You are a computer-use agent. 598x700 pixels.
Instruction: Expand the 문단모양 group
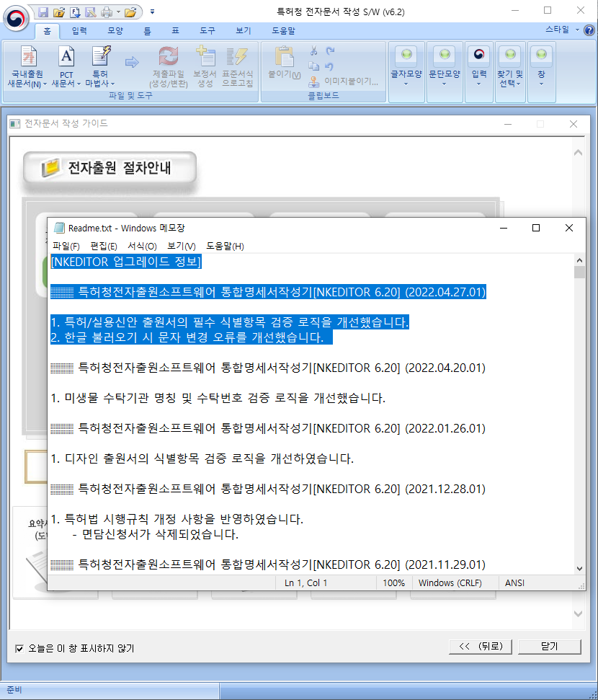pyautogui.click(x=445, y=72)
